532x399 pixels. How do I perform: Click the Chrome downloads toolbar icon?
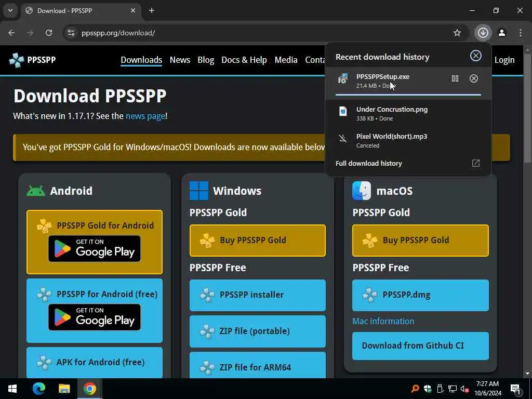click(x=483, y=33)
